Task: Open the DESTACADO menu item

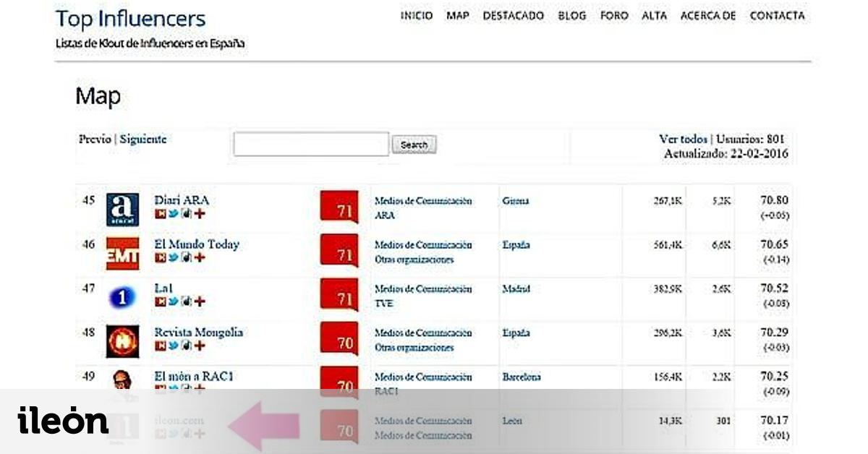Action: click(x=512, y=15)
